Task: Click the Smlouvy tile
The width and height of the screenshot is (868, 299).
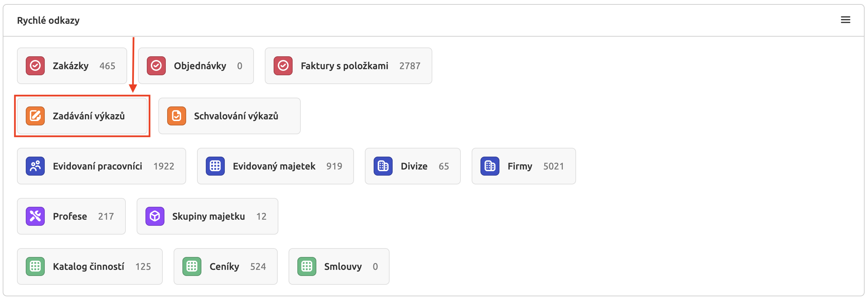Action: pyautogui.click(x=339, y=266)
